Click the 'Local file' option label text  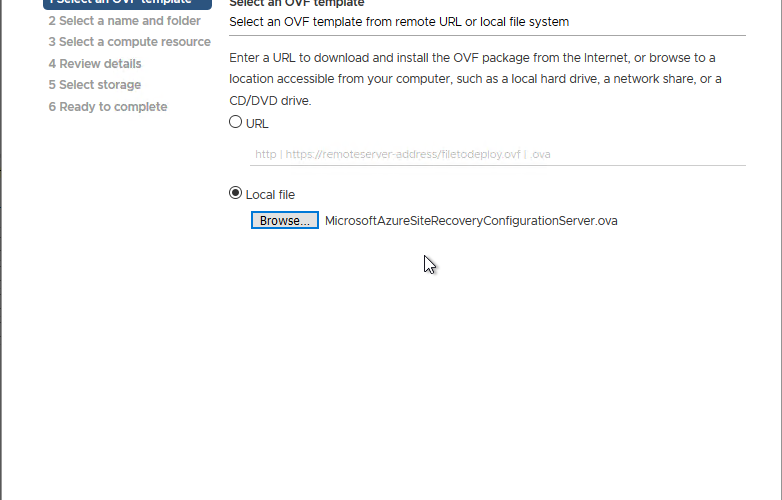pyautogui.click(x=270, y=195)
